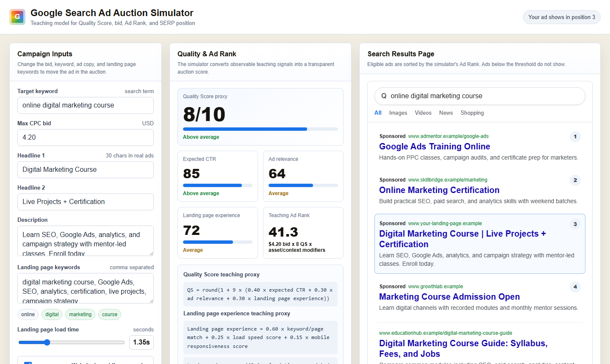This screenshot has height=364, width=610.
Task: Open the Google Ads Training Online ad
Action: 435,146
